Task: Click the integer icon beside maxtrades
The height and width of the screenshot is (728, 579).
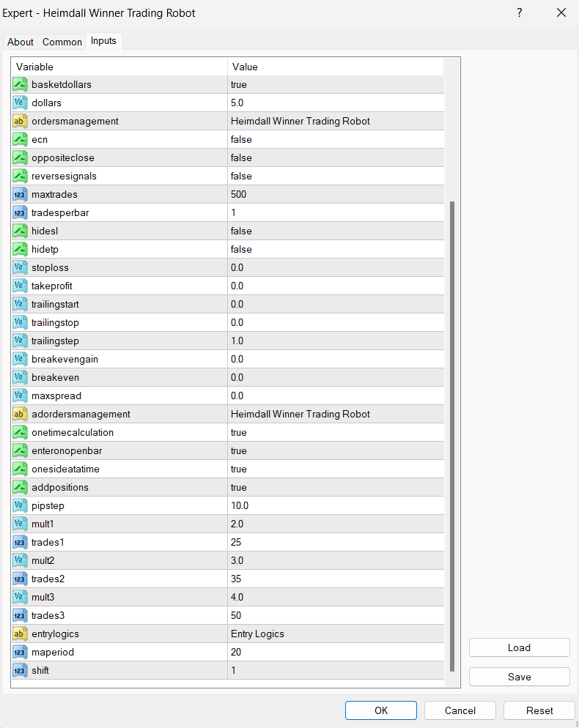Action: coord(20,195)
